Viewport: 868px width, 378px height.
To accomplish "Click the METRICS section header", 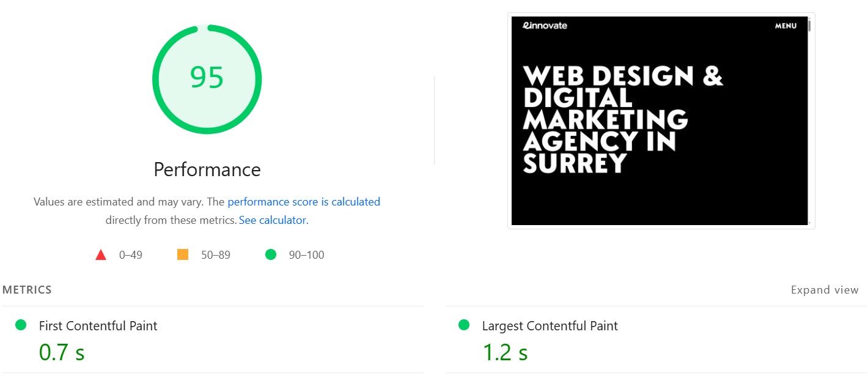I will tap(28, 290).
